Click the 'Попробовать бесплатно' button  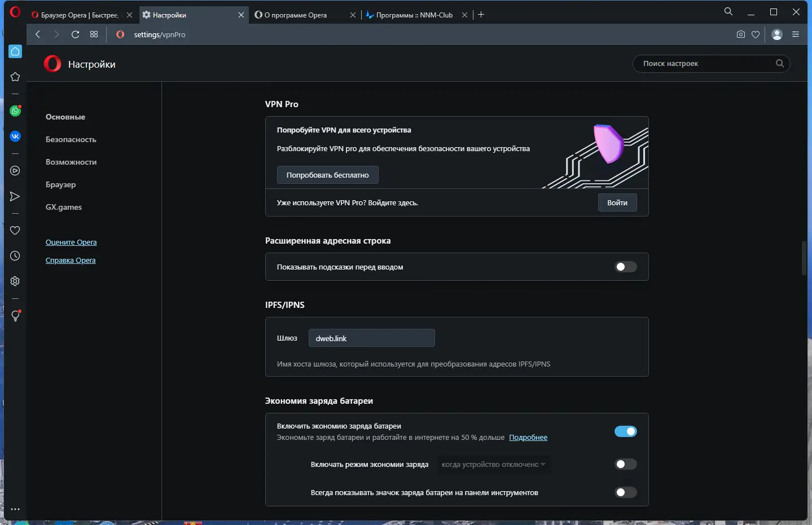pyautogui.click(x=327, y=175)
